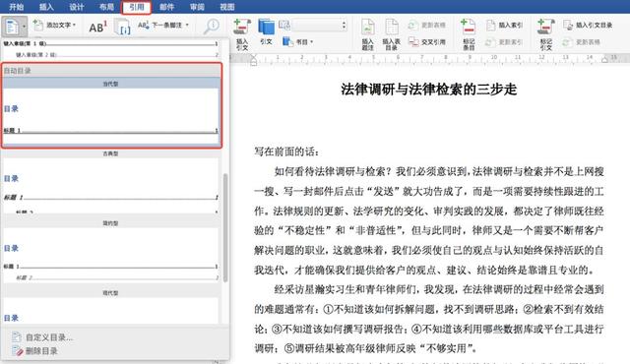The width and height of the screenshot is (630, 364).
Task: Click paragraph text starting 如何看待法律调研与检索
Action: [x=429, y=220]
